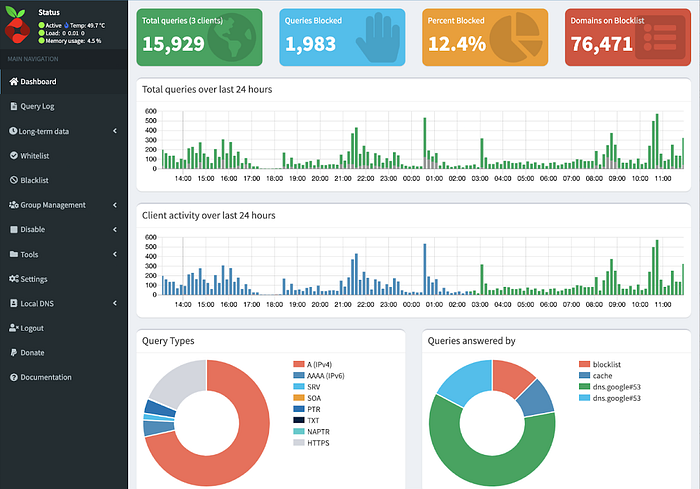Toggle light-blue dns.google#53 legend entry
The width and height of the screenshot is (700, 489).
coord(610,398)
